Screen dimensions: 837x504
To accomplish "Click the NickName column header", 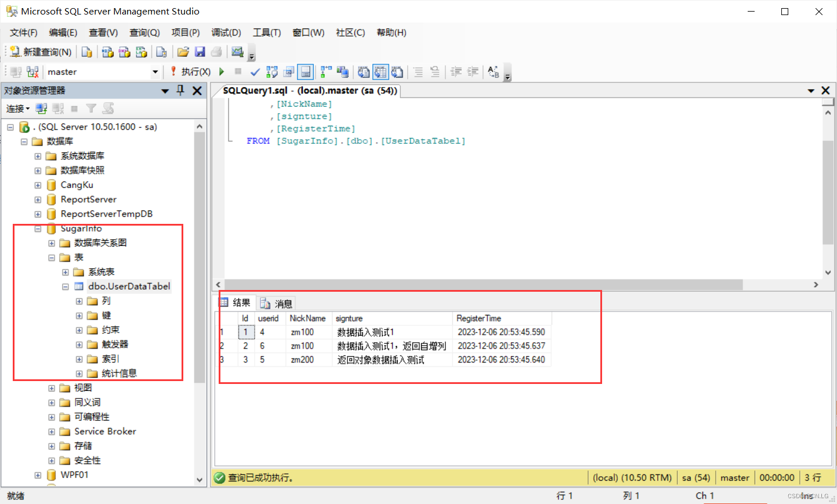I will [307, 318].
